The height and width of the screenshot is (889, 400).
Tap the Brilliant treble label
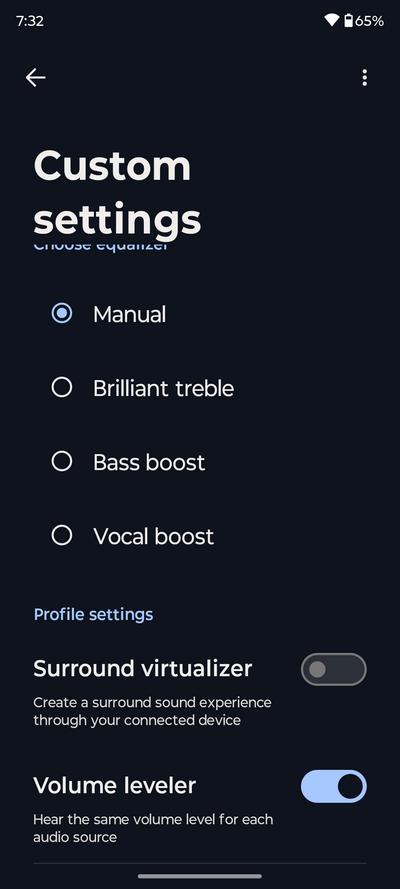(163, 388)
